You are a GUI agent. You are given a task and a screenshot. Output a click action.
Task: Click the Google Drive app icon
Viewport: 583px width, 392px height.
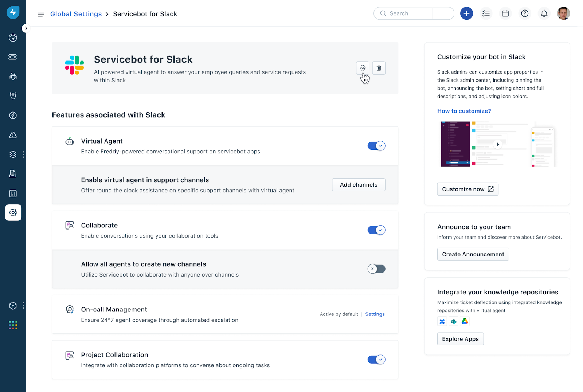[465, 321]
